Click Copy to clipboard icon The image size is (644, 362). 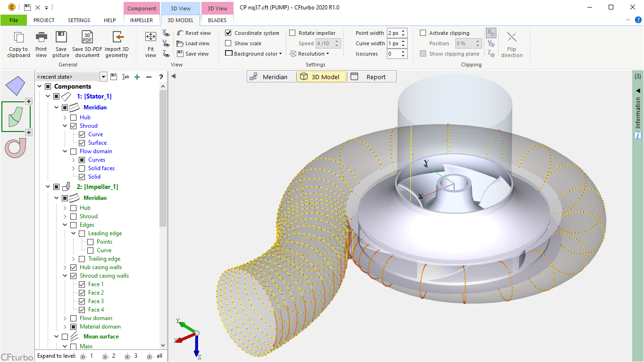(18, 38)
